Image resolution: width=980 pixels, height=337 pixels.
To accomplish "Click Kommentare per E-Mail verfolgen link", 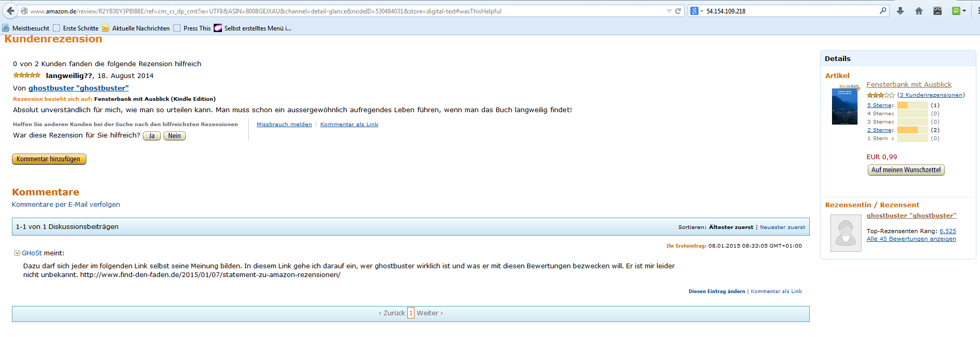I will pos(66,205).
